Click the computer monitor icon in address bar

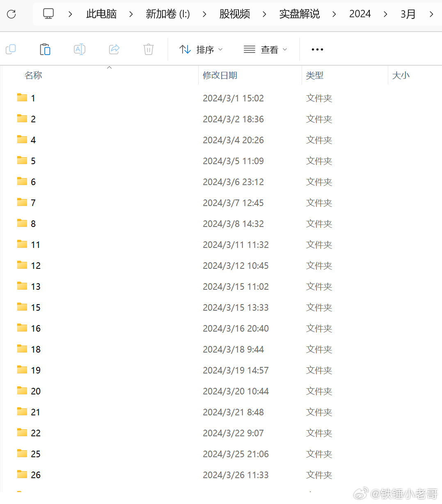[48, 14]
